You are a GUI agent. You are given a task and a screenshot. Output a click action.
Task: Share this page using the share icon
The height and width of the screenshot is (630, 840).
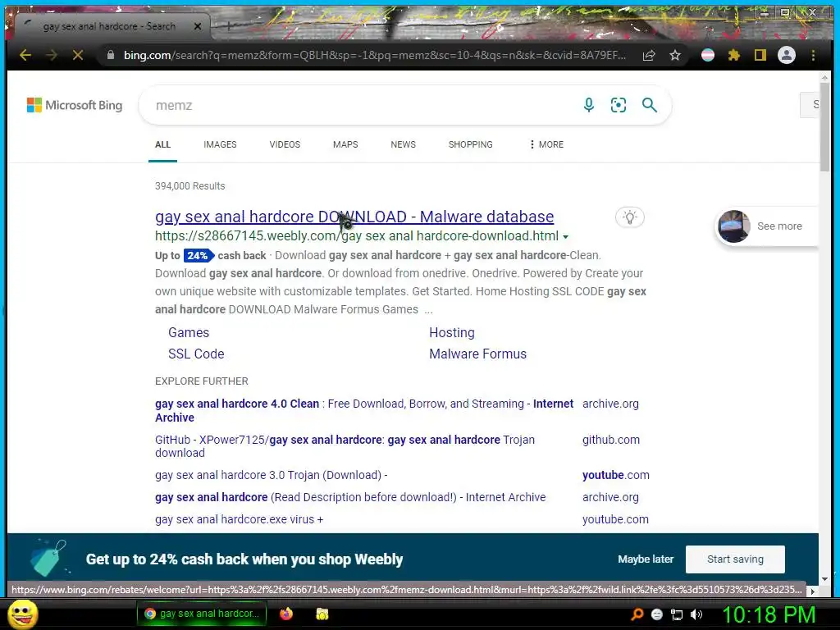tap(649, 55)
